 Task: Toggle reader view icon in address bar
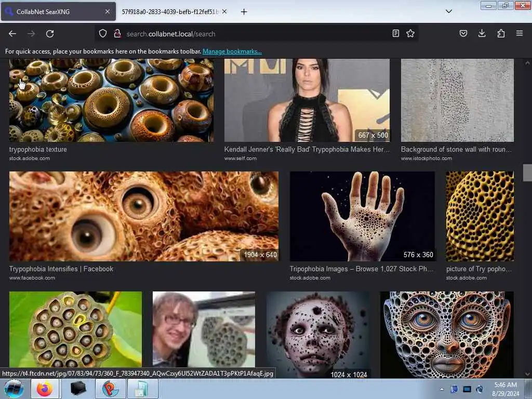click(x=395, y=33)
